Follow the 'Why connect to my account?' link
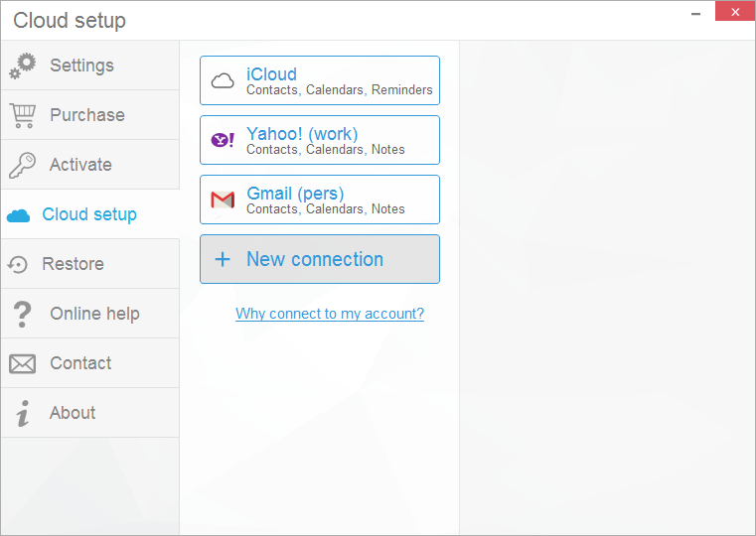The height and width of the screenshot is (536, 756). tap(330, 314)
